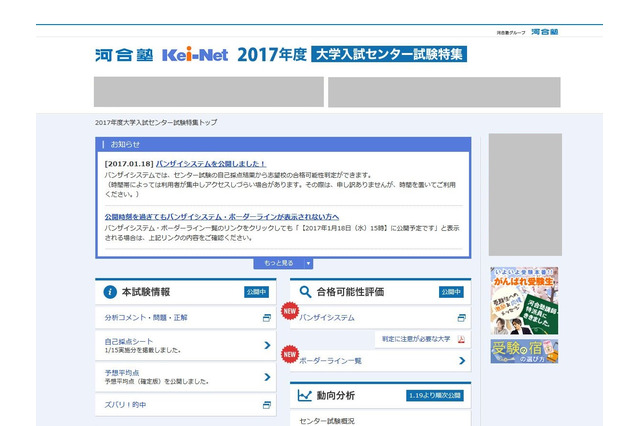The height and width of the screenshot is (426, 640).
Task: Open センター試験概況 link
Action: (x=327, y=421)
